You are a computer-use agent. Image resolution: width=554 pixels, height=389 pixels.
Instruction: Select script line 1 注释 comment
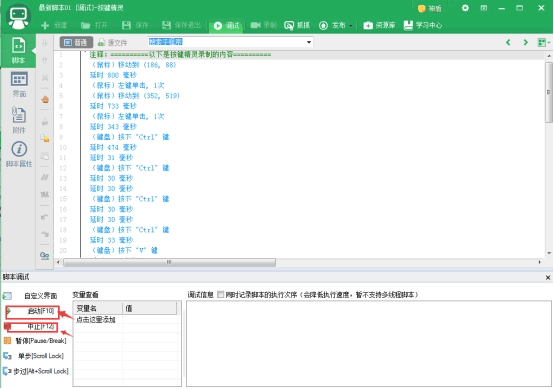[x=180, y=55]
